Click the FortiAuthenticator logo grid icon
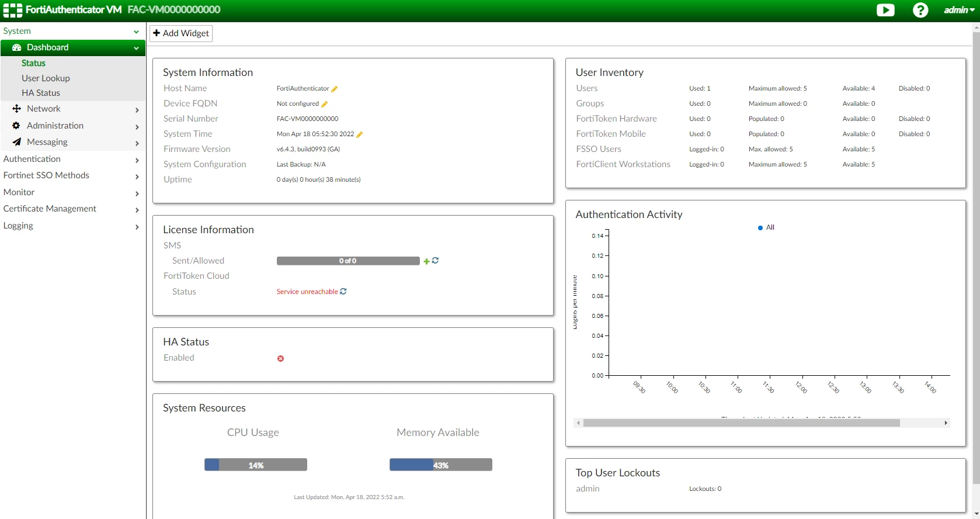 (13, 10)
